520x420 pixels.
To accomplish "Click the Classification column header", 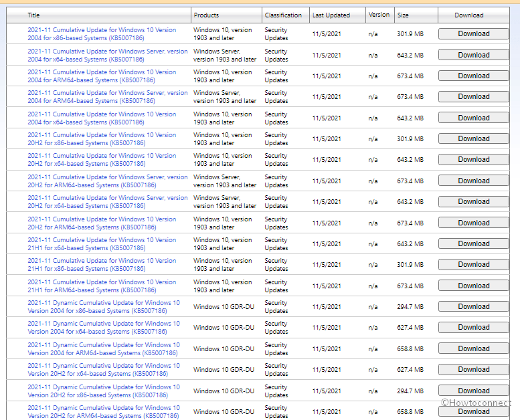I will (283, 15).
